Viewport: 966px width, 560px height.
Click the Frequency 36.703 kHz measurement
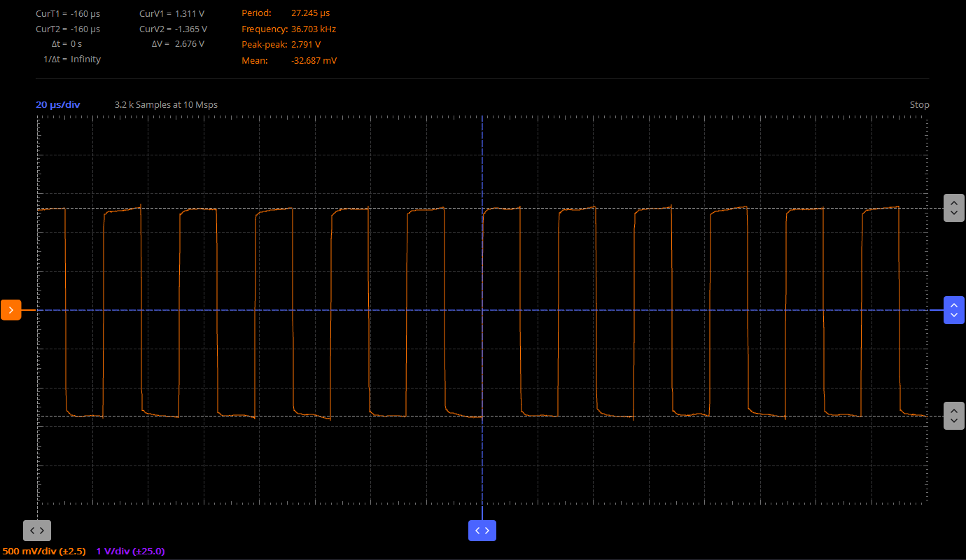[x=289, y=29]
